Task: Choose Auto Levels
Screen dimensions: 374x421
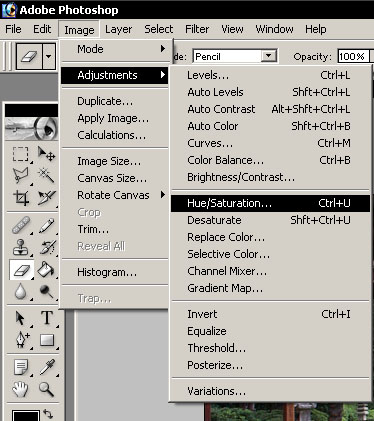Action: (x=270, y=92)
